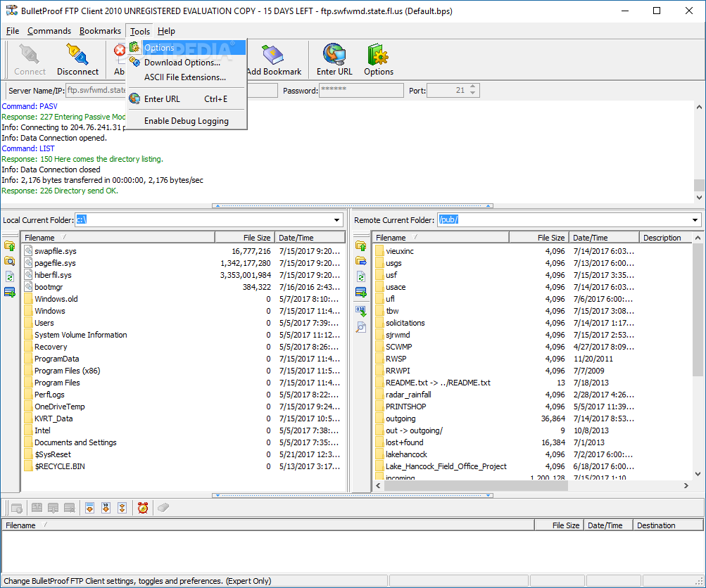The height and width of the screenshot is (588, 706).
Task: Click the queue Destination column header
Action: pos(668,525)
